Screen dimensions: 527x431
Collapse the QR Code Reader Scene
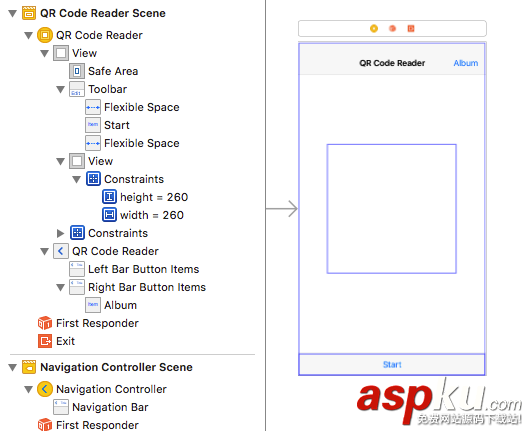click(x=13, y=13)
